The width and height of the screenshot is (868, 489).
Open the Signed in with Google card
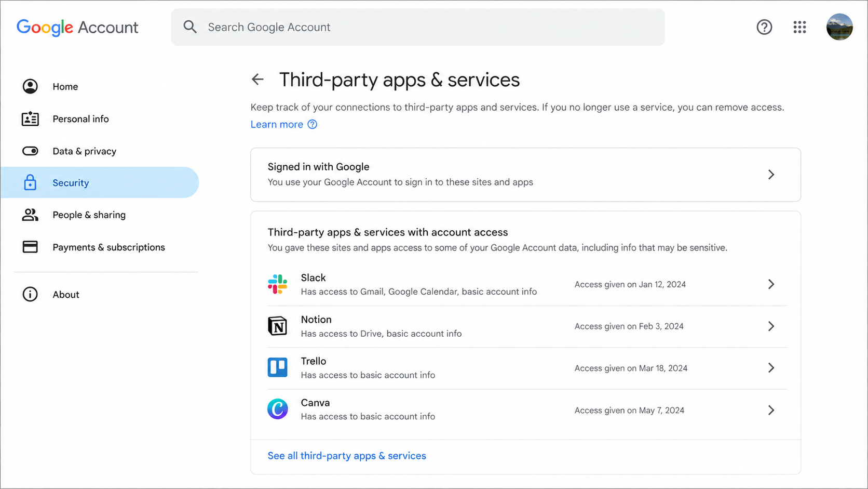coord(525,175)
